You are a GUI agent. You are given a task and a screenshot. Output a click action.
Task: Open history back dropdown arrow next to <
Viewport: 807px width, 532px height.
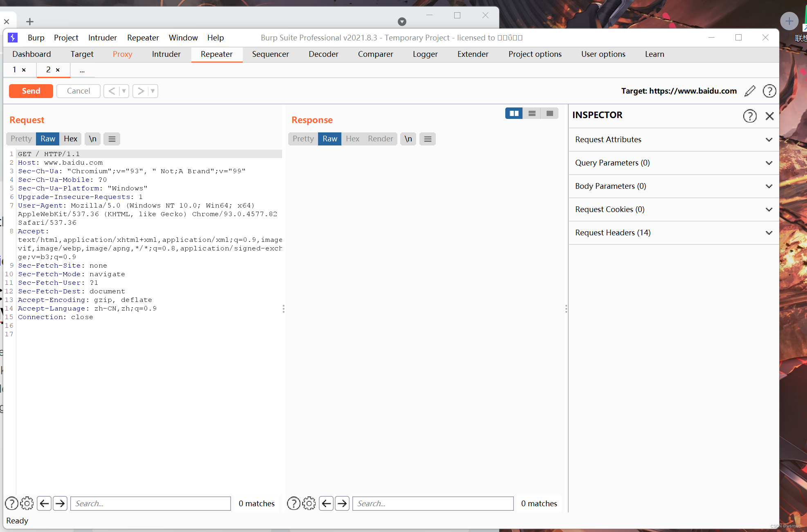[x=124, y=91]
